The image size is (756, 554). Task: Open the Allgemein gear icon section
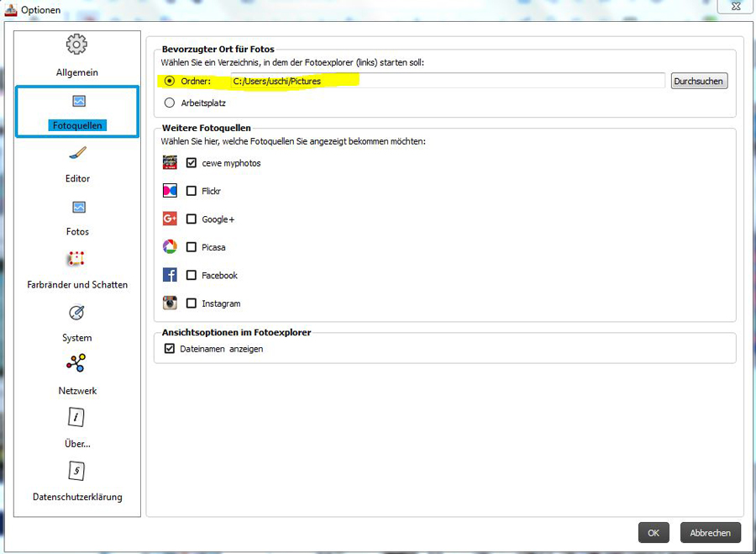tap(76, 45)
